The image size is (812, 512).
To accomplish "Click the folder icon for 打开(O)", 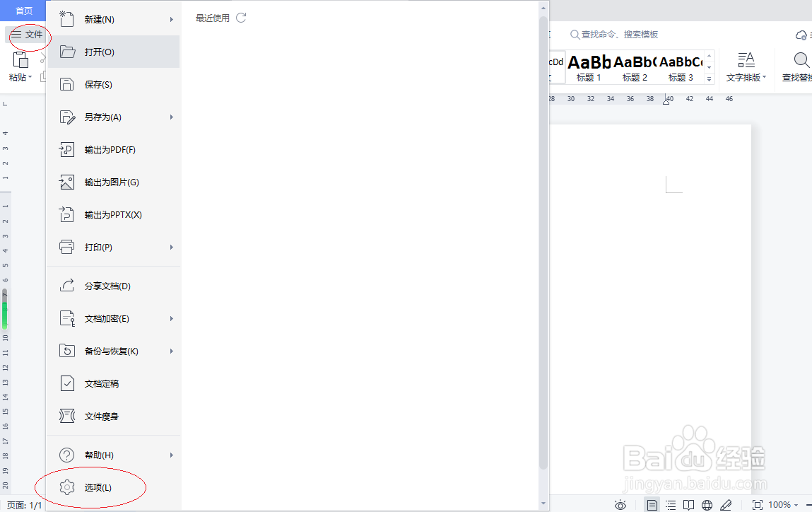I will click(67, 52).
